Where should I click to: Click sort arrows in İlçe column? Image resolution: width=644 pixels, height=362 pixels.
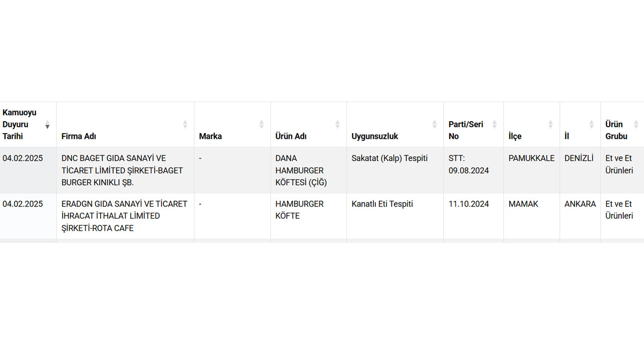[x=551, y=124]
